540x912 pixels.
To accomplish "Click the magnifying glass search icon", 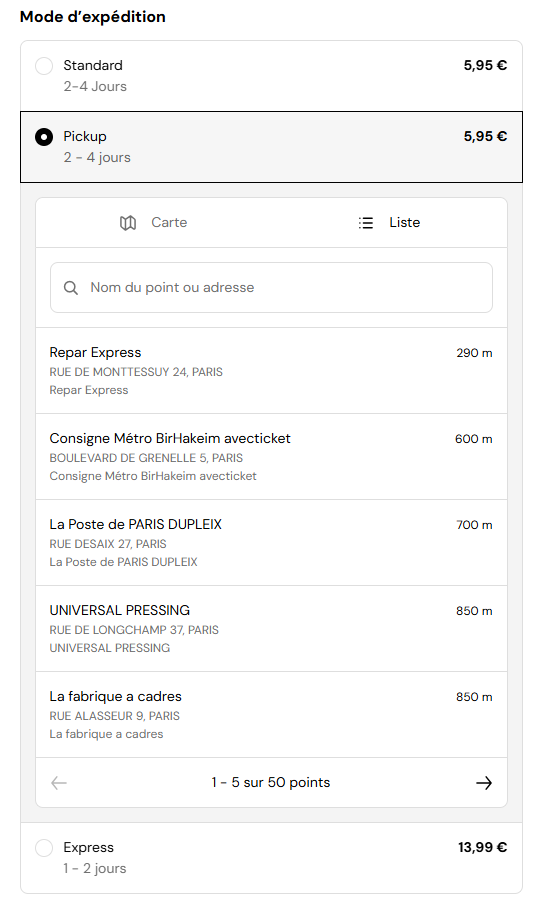I will 70,287.
